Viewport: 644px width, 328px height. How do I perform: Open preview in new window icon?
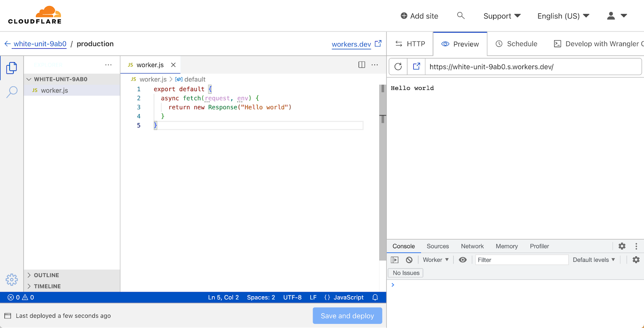tap(416, 66)
